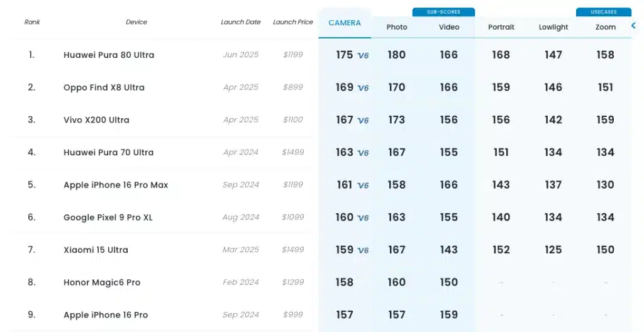This screenshot has width=644, height=332.
Task: Select the CAMERA score tab
Action: tap(345, 23)
